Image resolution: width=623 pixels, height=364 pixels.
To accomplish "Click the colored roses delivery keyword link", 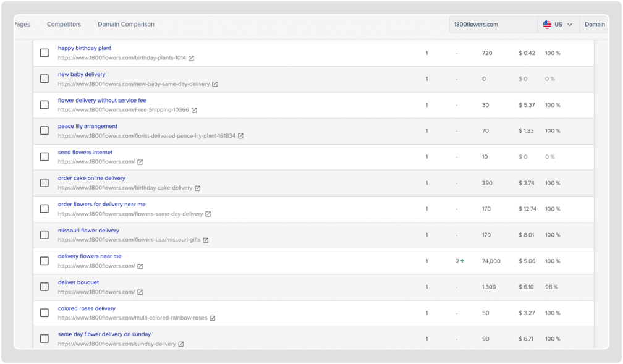I will click(87, 308).
